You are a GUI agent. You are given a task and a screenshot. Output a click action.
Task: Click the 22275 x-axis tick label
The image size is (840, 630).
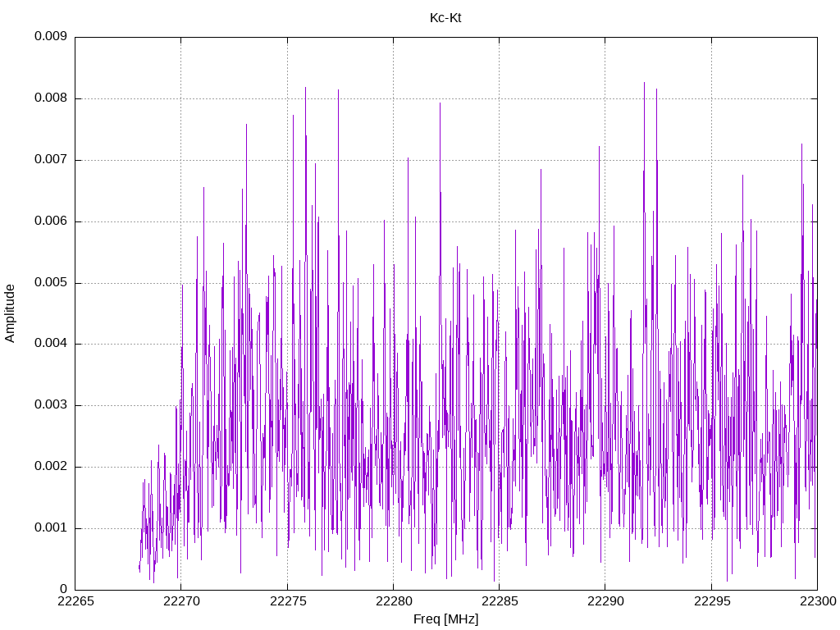pos(288,601)
